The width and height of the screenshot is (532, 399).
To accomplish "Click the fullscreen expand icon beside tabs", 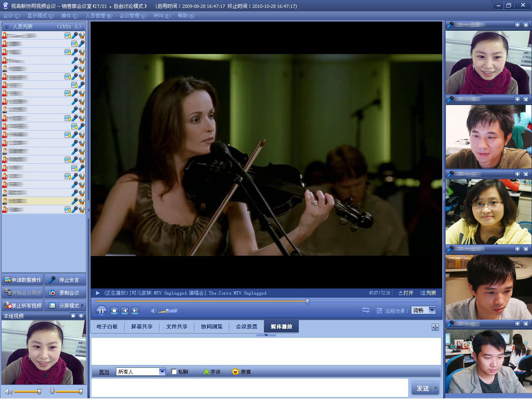I will (435, 327).
